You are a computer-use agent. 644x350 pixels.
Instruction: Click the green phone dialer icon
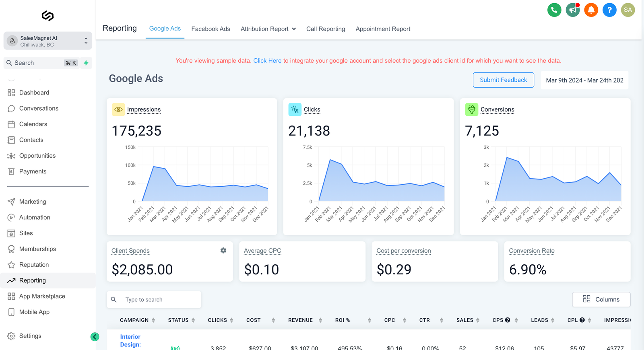click(554, 10)
